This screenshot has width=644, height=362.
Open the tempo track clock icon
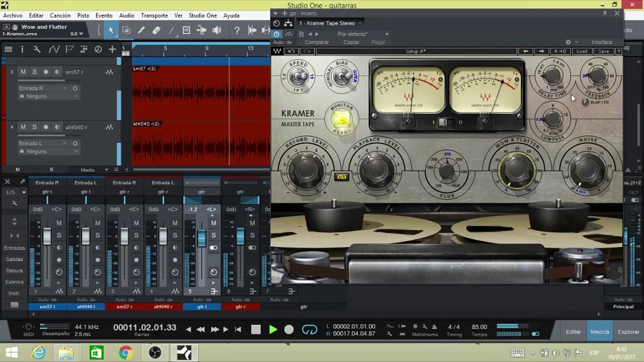click(98, 49)
